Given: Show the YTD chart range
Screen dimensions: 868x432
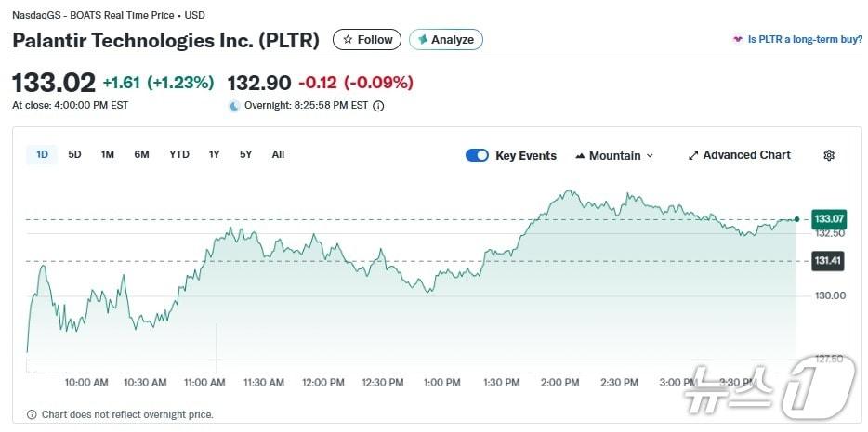Looking at the screenshot, I should coord(179,154).
